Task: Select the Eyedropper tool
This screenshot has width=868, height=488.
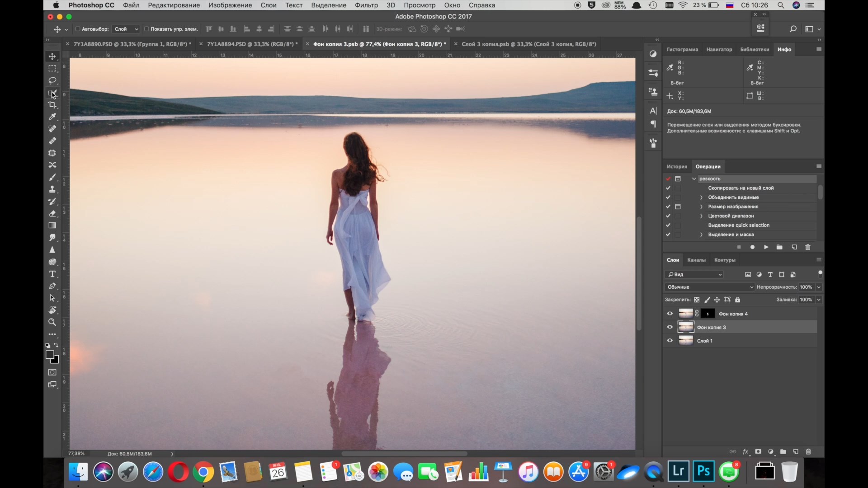Action: tap(52, 117)
